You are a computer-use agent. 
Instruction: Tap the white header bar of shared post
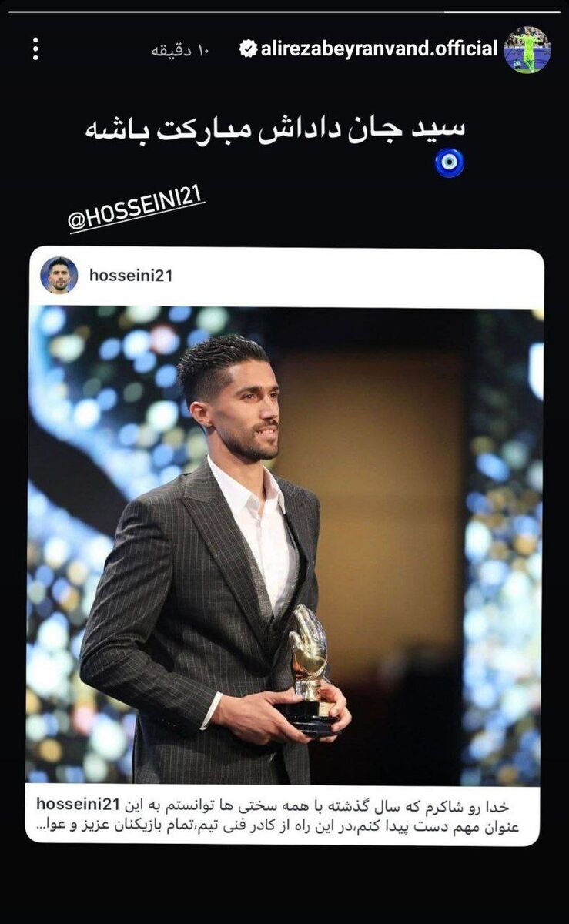(285, 276)
